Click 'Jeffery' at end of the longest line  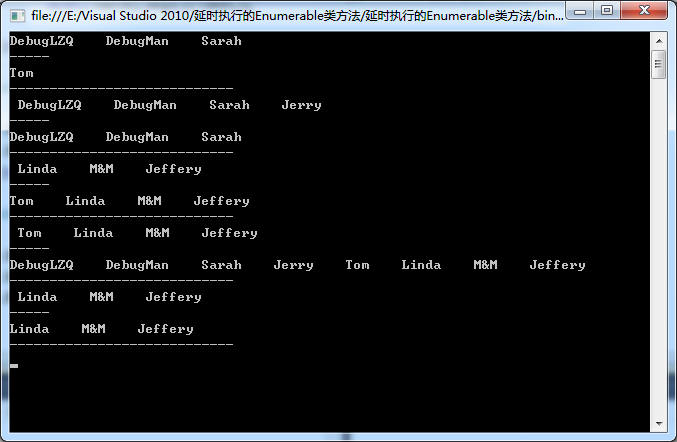pos(557,265)
